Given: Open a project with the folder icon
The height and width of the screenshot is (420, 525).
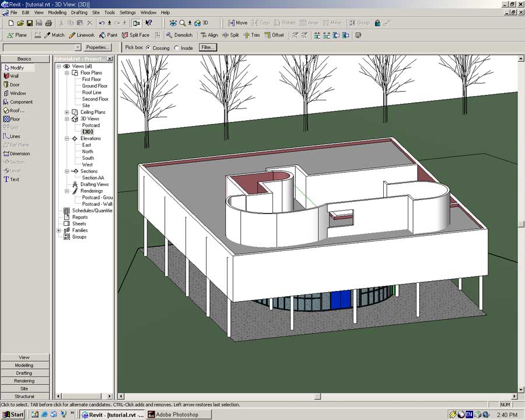Looking at the screenshot, I should click(x=20, y=23).
